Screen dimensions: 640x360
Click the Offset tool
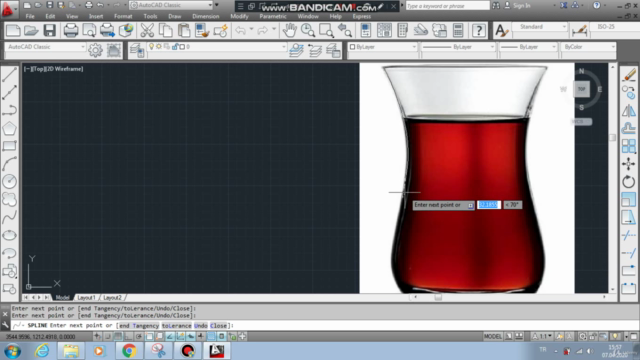(x=629, y=128)
